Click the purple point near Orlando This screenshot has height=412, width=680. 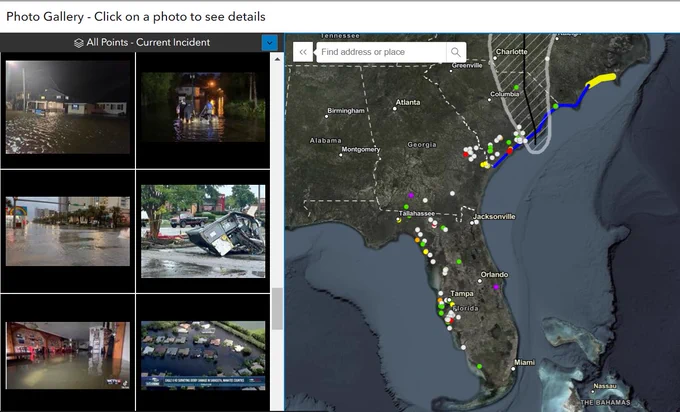pyautogui.click(x=496, y=287)
